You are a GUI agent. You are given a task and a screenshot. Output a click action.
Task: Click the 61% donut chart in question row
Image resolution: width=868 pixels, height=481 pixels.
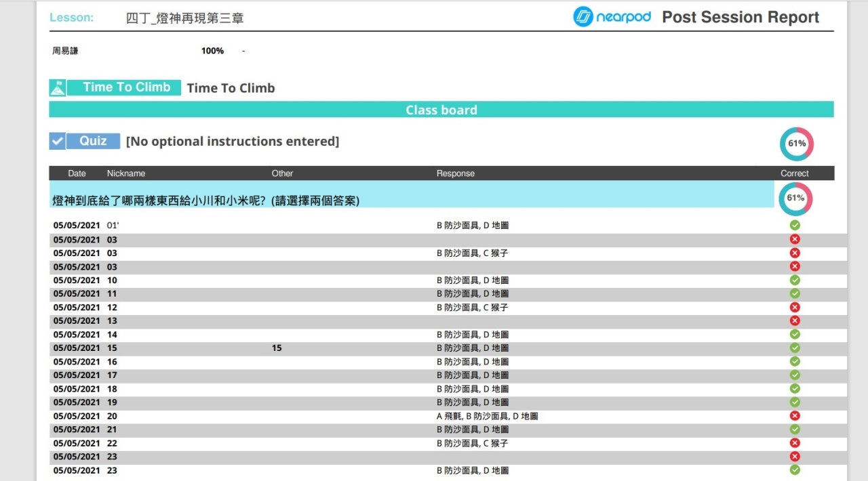[x=795, y=198]
